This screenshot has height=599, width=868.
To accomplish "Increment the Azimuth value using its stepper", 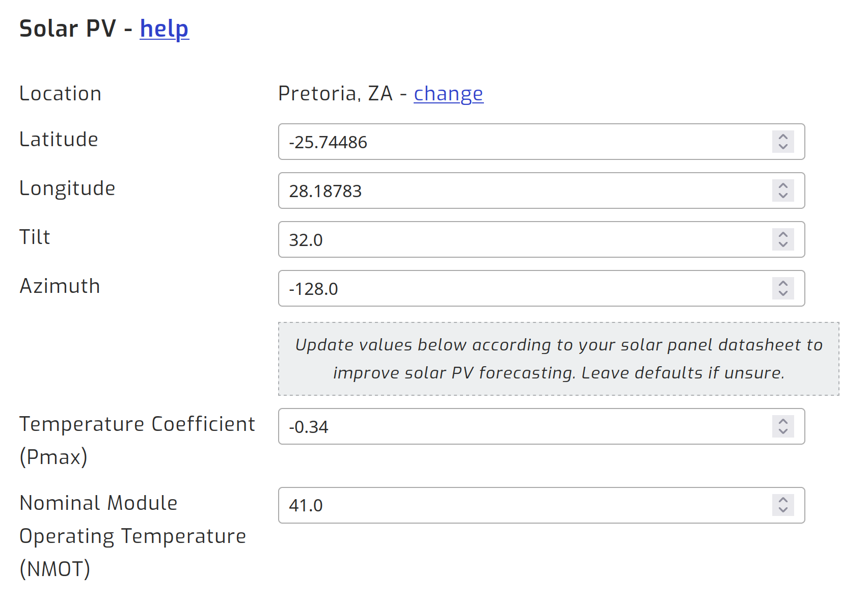I will click(x=783, y=283).
